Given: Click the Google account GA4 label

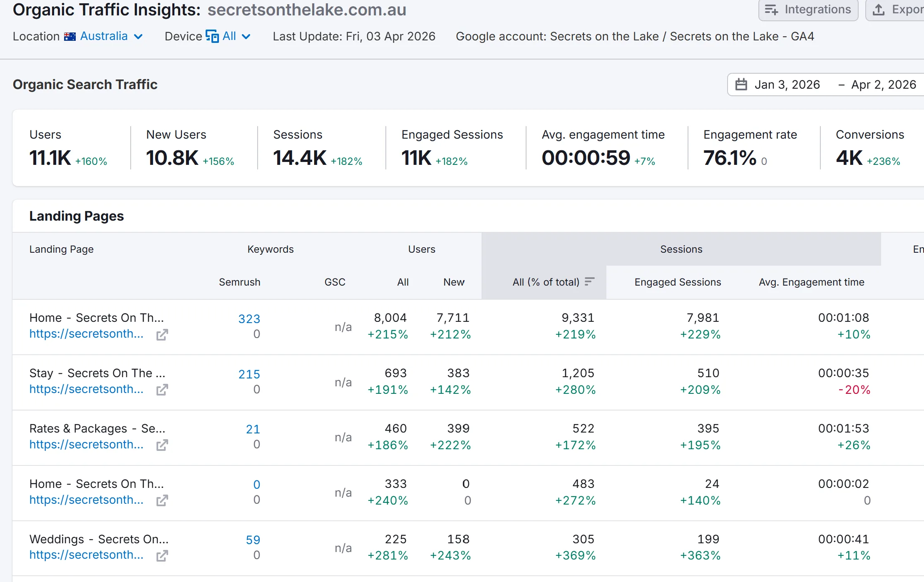Looking at the screenshot, I should coord(635,37).
